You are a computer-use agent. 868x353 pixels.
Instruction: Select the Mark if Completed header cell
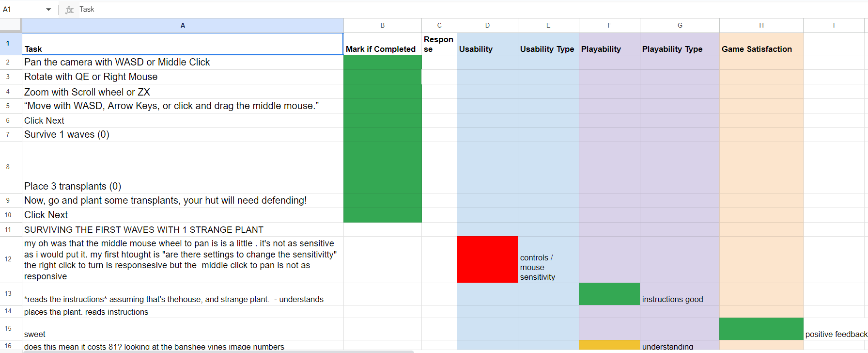point(382,44)
